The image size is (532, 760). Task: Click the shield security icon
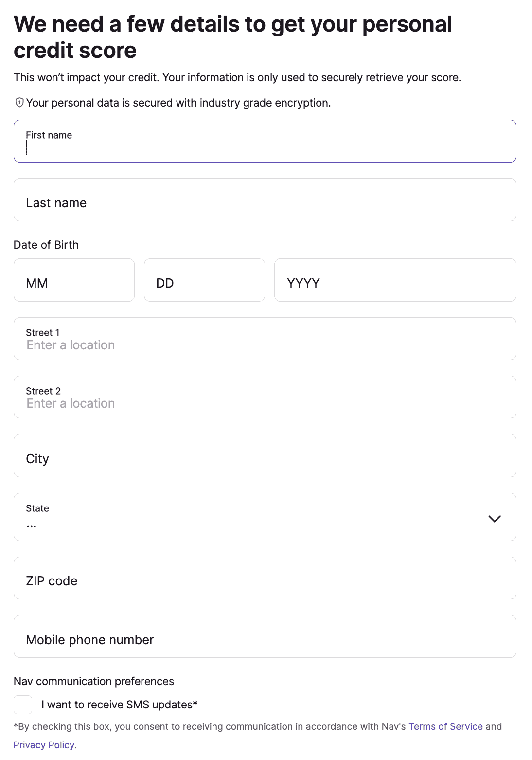[19, 103]
